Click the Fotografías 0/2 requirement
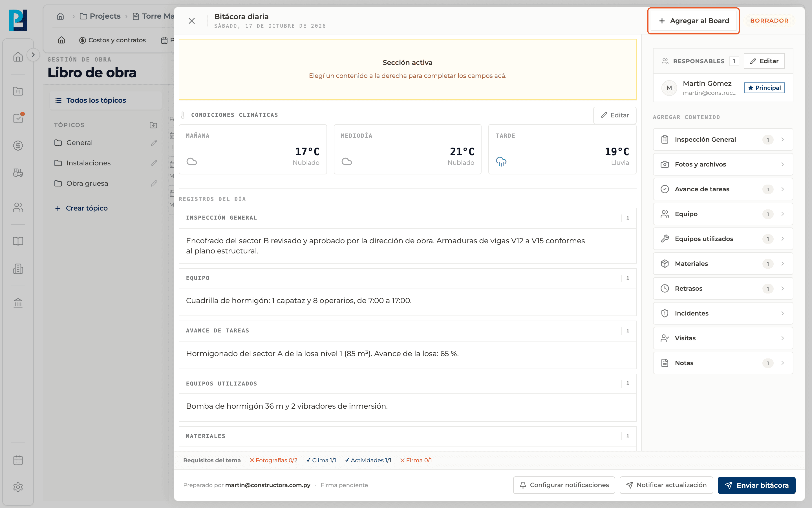 [273, 460]
